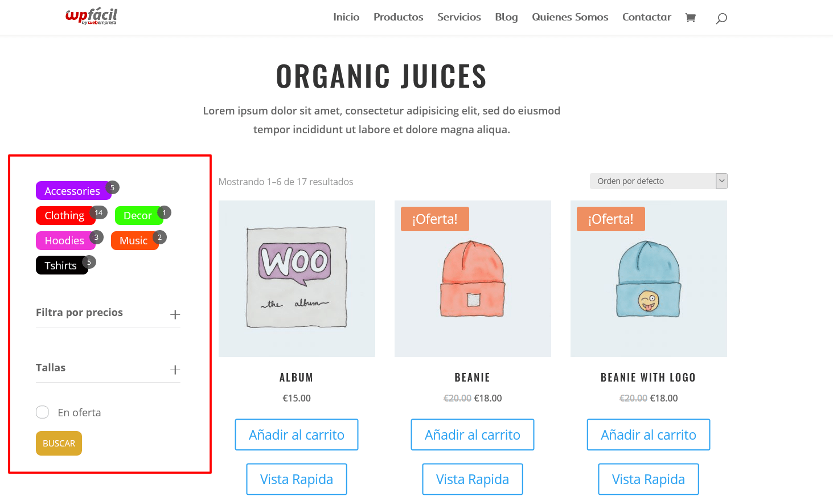The height and width of the screenshot is (504, 833).
Task: Click the wpfácil logo
Action: pos(91,16)
